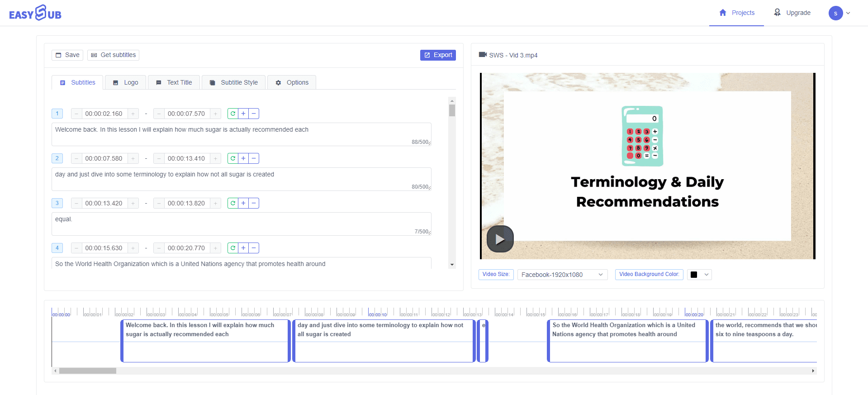Click the SWS - Vid 3.mp4 filename

coord(513,55)
